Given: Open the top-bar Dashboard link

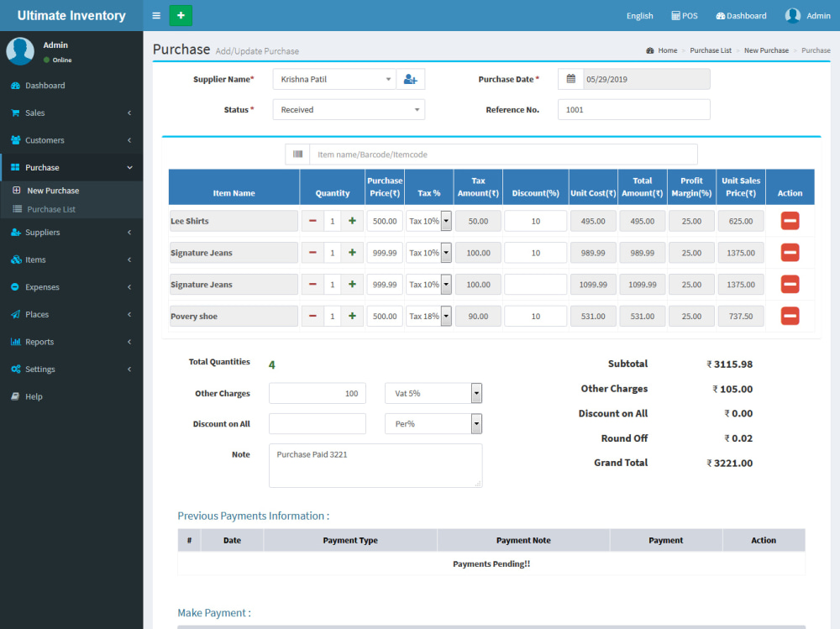Looking at the screenshot, I should [741, 16].
